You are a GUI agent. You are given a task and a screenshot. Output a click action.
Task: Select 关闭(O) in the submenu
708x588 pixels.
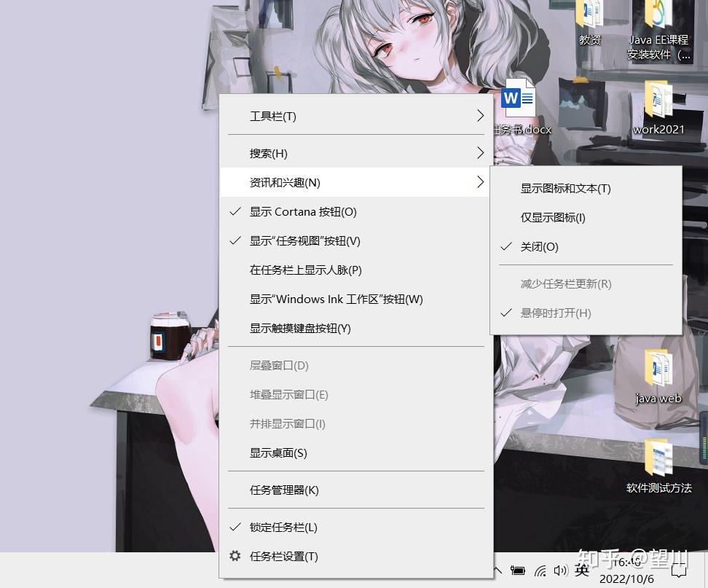click(586, 247)
